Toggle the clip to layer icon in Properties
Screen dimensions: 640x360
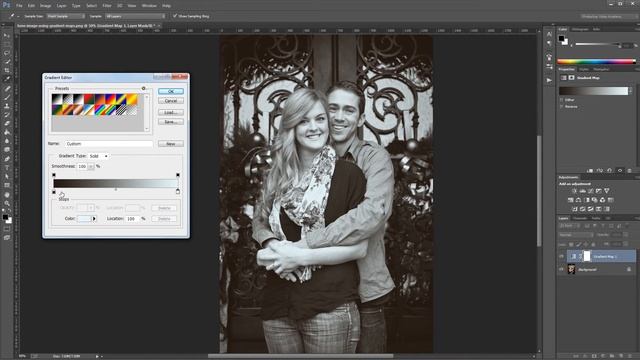(x=590, y=171)
